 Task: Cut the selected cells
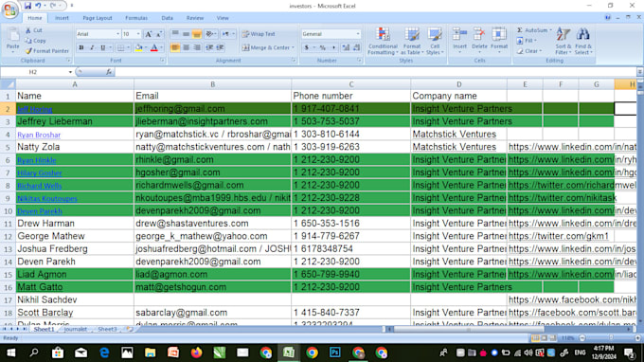tap(34, 30)
